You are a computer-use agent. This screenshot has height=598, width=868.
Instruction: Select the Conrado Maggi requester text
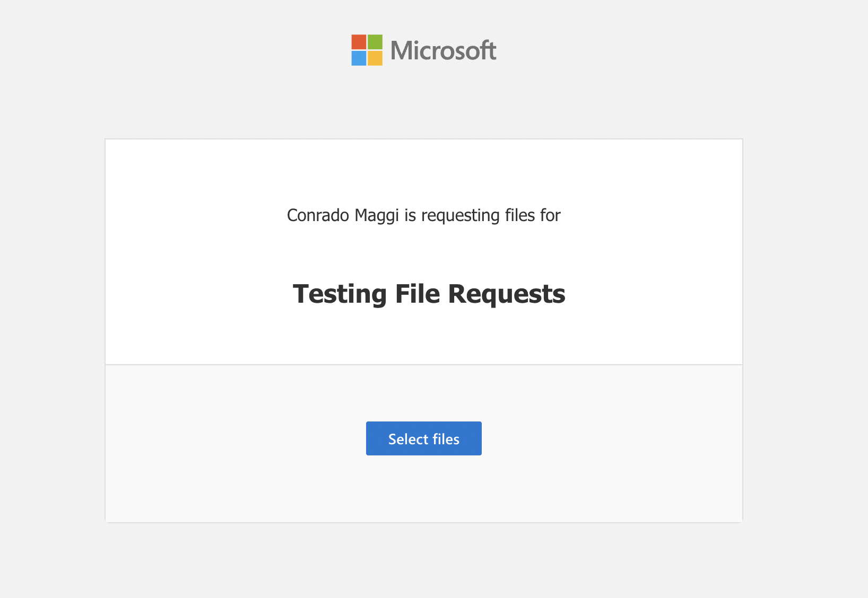pyautogui.click(x=423, y=215)
